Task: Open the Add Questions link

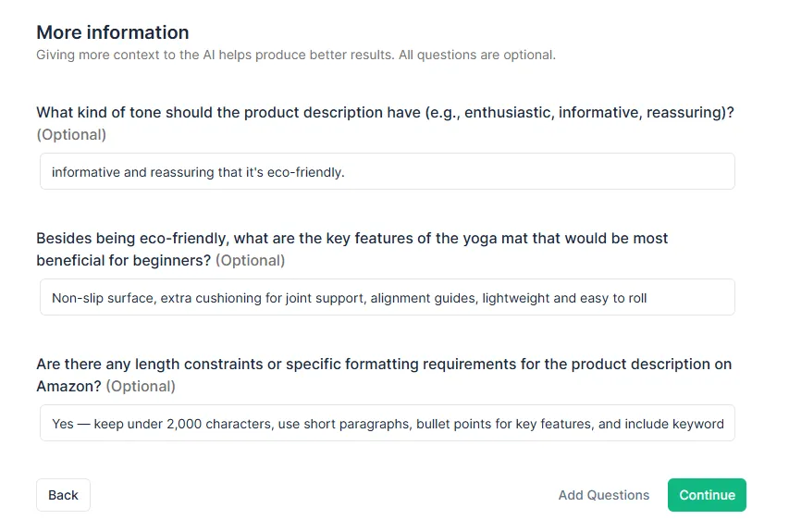Action: [x=603, y=495]
